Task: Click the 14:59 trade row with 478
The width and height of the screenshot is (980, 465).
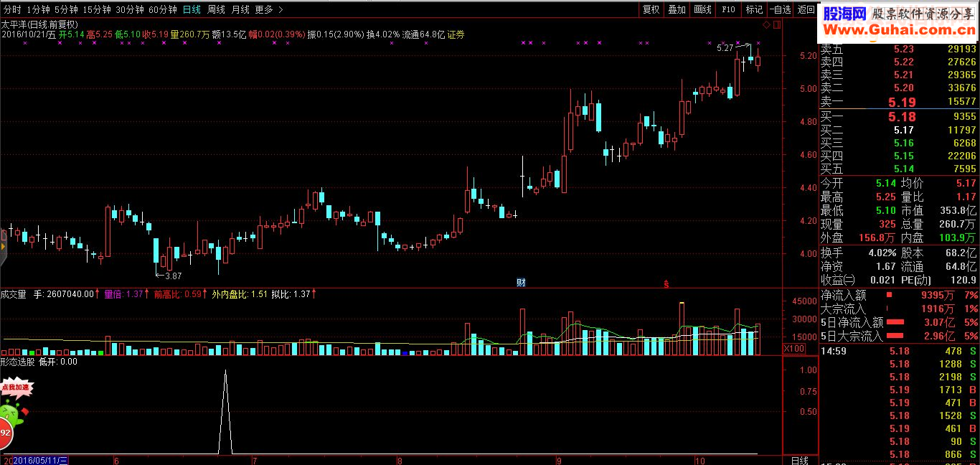Action: [899, 351]
